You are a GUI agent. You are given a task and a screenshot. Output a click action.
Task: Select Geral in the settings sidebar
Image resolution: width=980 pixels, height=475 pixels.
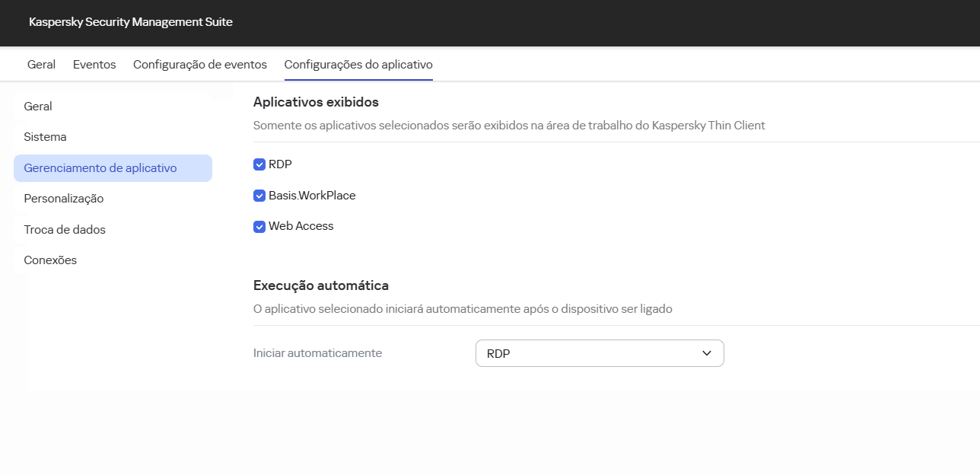coord(37,106)
